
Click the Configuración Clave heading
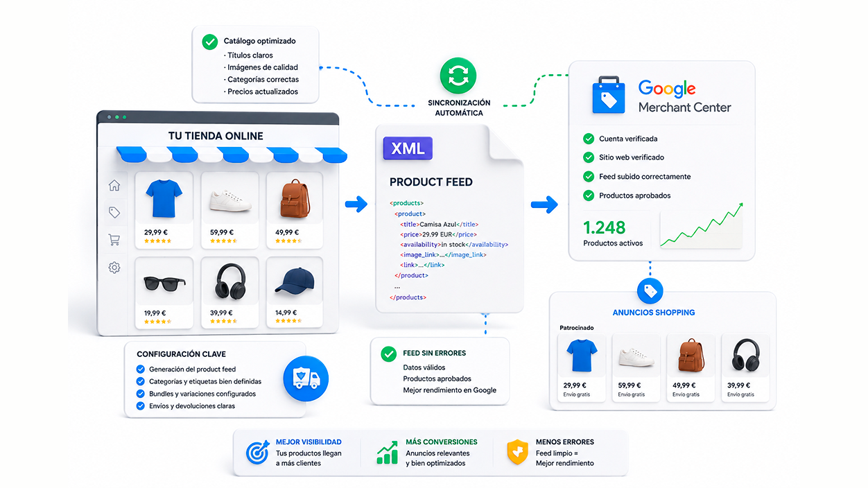tap(181, 354)
